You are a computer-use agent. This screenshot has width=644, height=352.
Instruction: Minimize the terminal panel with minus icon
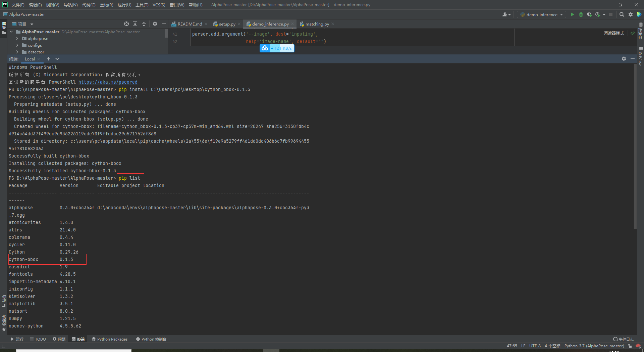click(x=633, y=59)
